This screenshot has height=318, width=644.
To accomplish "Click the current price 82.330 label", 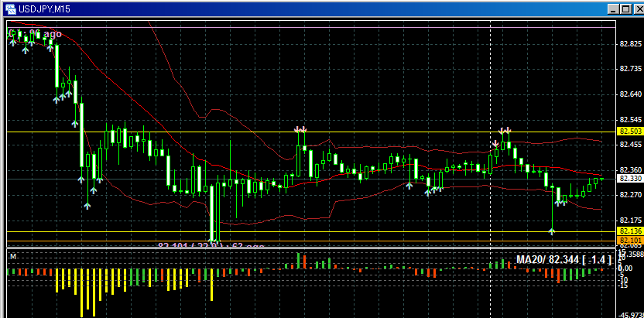I will click(628, 179).
